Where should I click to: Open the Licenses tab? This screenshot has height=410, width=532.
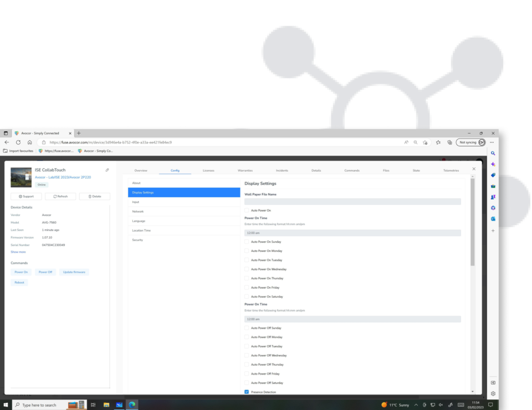209,170
